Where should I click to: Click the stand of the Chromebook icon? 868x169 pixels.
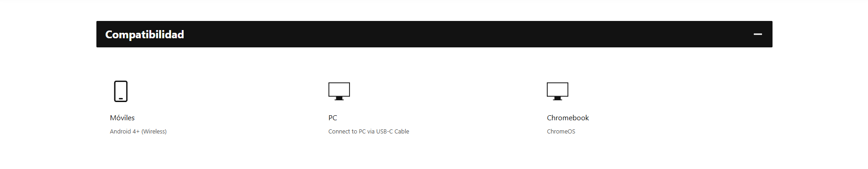[x=557, y=98]
